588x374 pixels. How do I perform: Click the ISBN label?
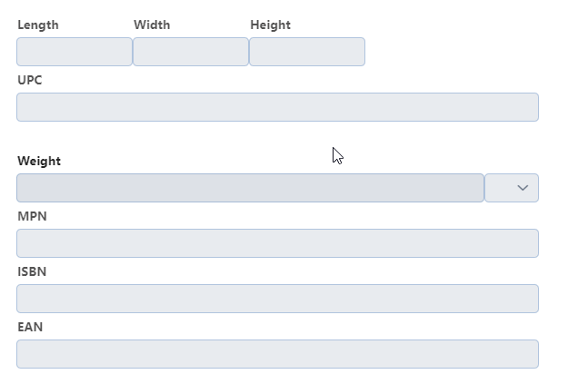coord(32,271)
